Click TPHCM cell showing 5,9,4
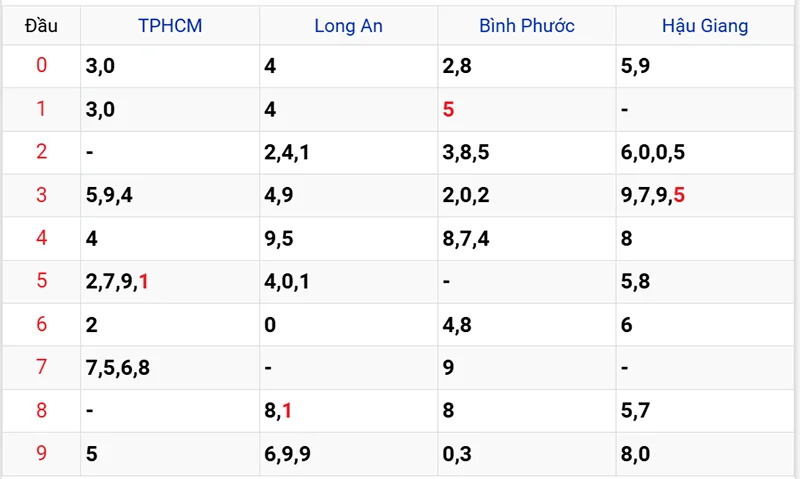The image size is (800, 479). [x=109, y=195]
